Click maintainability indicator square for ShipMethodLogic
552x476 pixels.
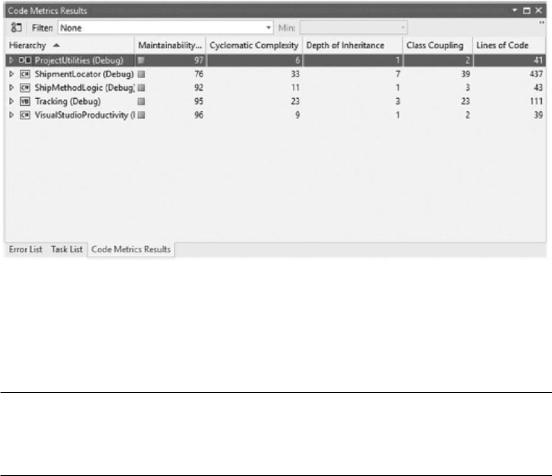click(141, 88)
